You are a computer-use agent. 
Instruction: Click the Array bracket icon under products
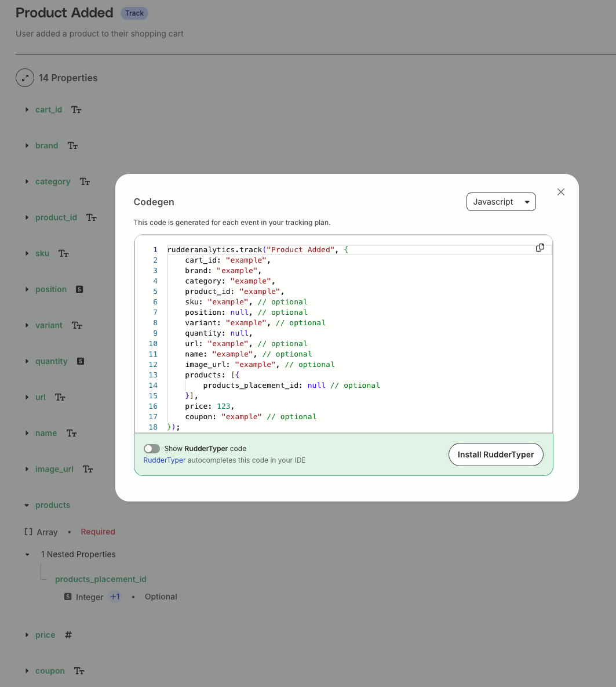pyautogui.click(x=28, y=532)
